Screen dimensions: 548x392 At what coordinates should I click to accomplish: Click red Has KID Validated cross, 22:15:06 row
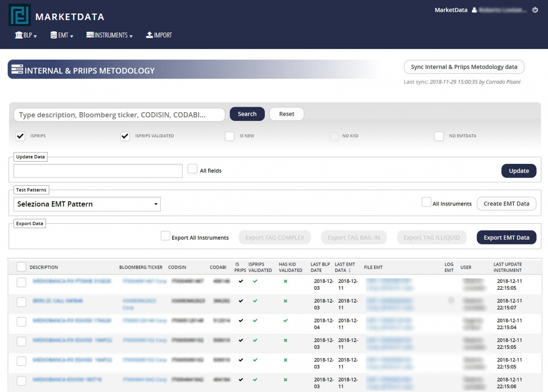[x=285, y=380]
